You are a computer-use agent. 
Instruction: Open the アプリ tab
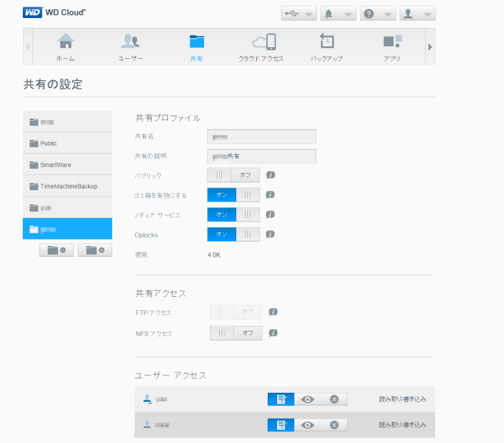coord(392,47)
